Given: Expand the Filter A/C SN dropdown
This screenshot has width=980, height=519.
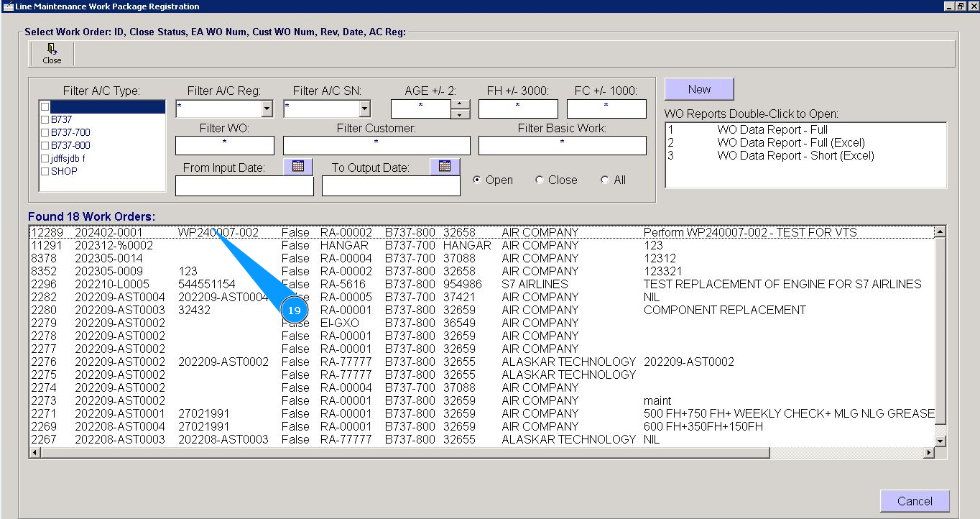Looking at the screenshot, I should pos(364,109).
